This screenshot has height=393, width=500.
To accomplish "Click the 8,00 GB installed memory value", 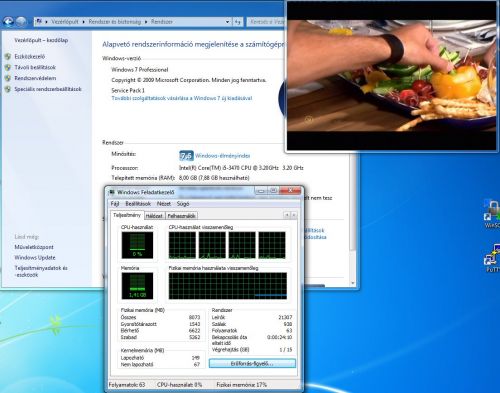I will tap(214, 178).
